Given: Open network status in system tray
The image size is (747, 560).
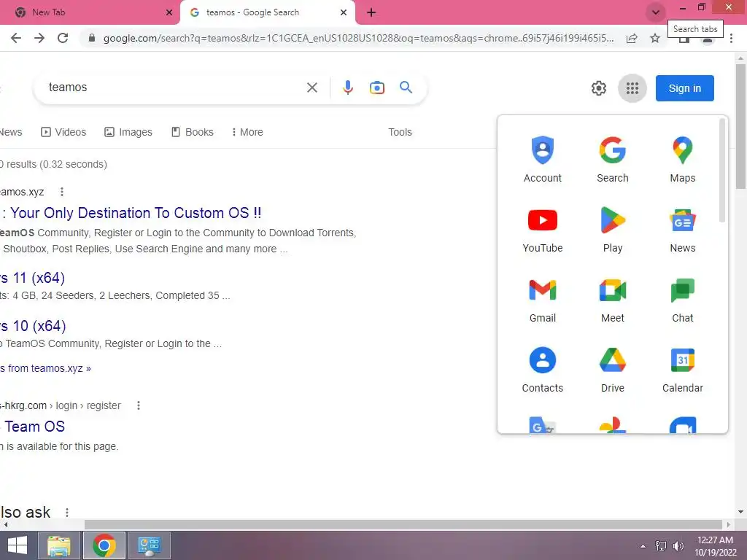Looking at the screenshot, I should click(661, 546).
